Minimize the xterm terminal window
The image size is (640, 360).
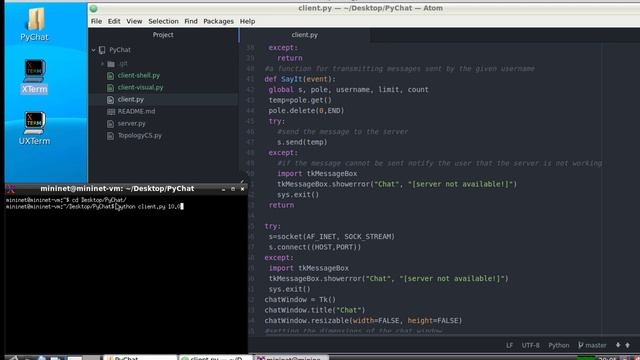(x=223, y=189)
